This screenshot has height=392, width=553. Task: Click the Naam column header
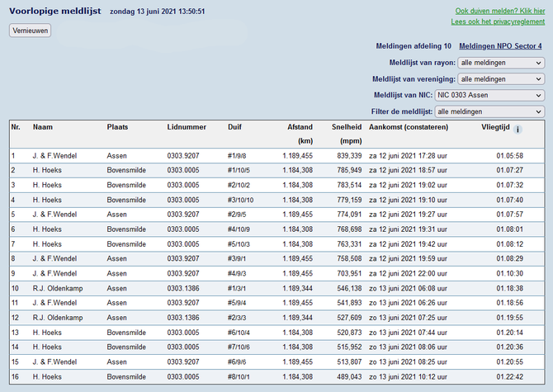click(42, 127)
